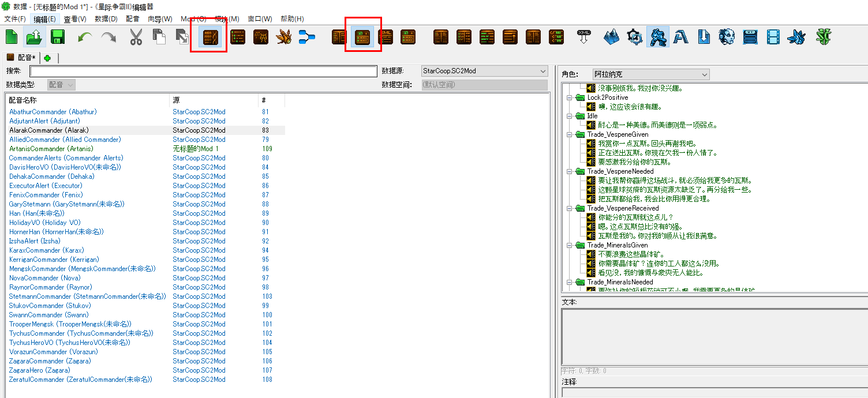Screen dimensions: 868x398
Task: Open the Text module letter A icon
Action: point(681,37)
